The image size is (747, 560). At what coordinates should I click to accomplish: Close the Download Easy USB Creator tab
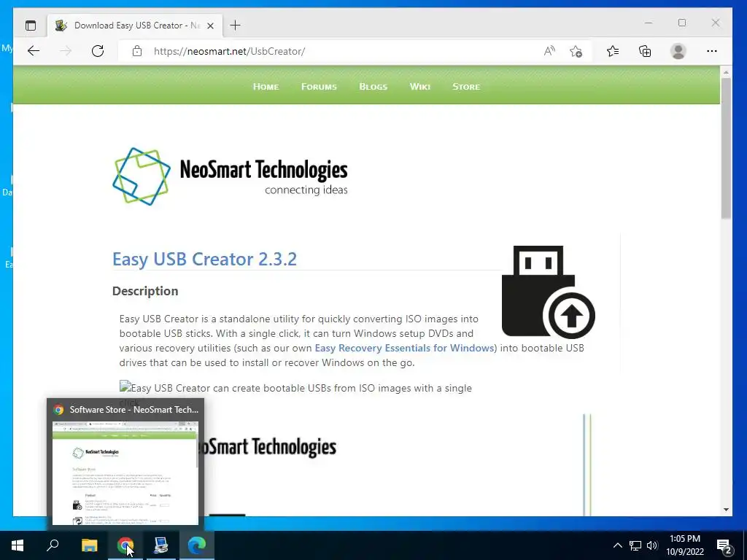click(211, 26)
